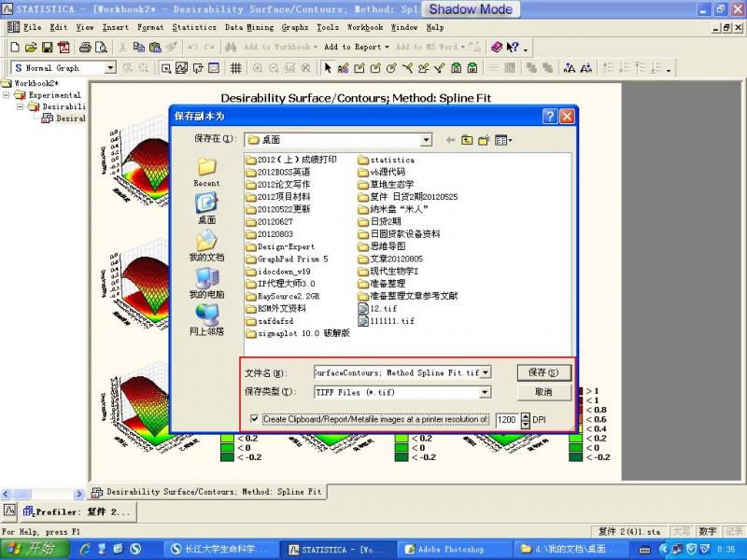This screenshot has width=747, height=560.
Task: Click the Find binoculars icon
Action: point(231,48)
